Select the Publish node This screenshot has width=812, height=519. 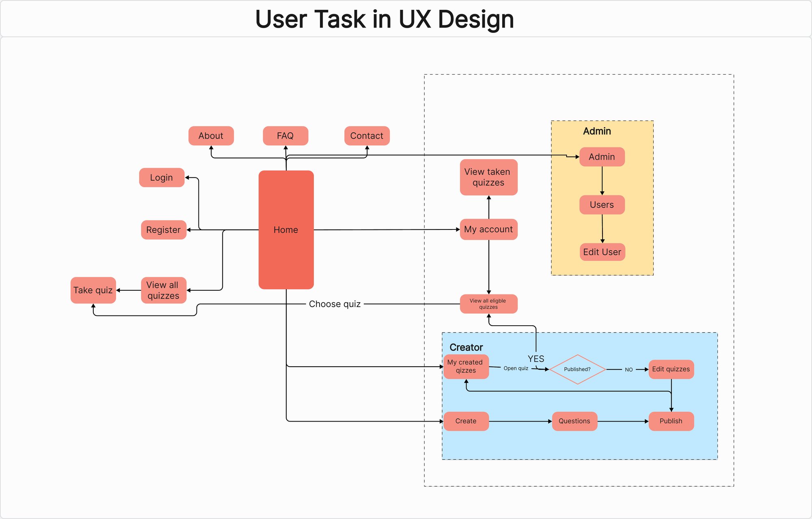tap(672, 421)
